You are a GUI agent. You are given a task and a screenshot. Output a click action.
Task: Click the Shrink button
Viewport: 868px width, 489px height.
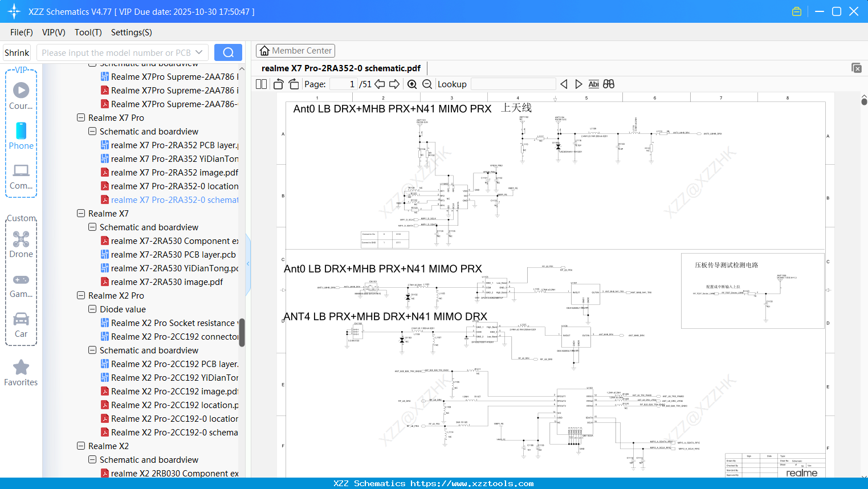[17, 52]
